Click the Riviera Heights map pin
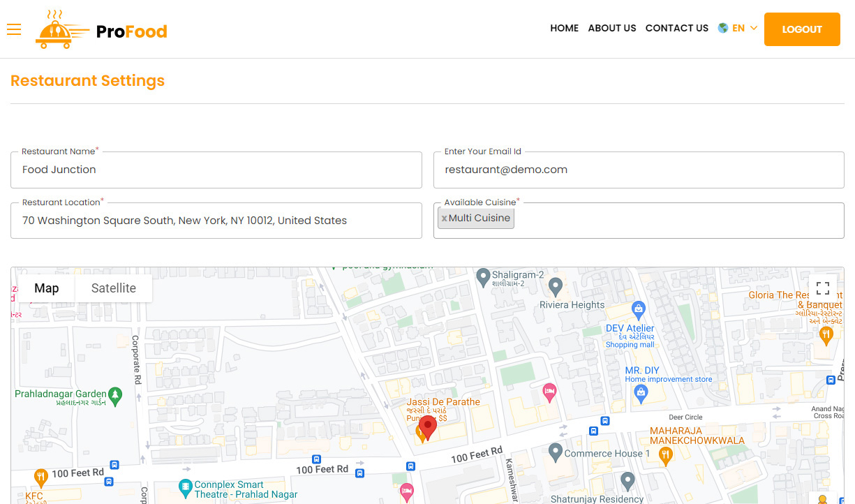This screenshot has width=855, height=504. point(556,286)
